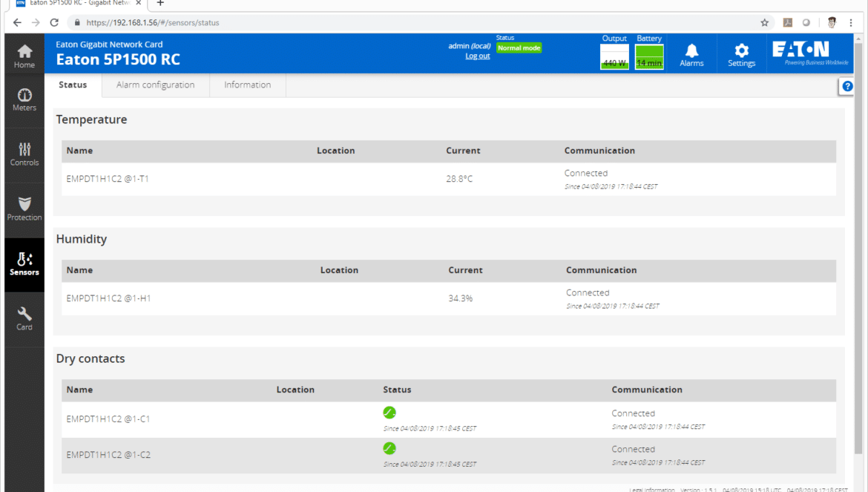Click the Log out link
The width and height of the screenshot is (868, 492).
477,56
